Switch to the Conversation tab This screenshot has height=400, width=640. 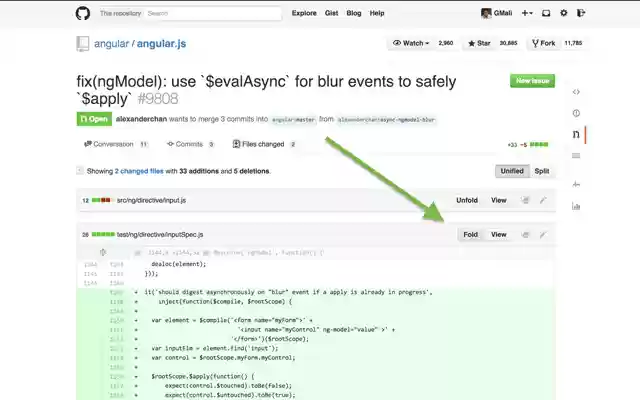point(116,144)
